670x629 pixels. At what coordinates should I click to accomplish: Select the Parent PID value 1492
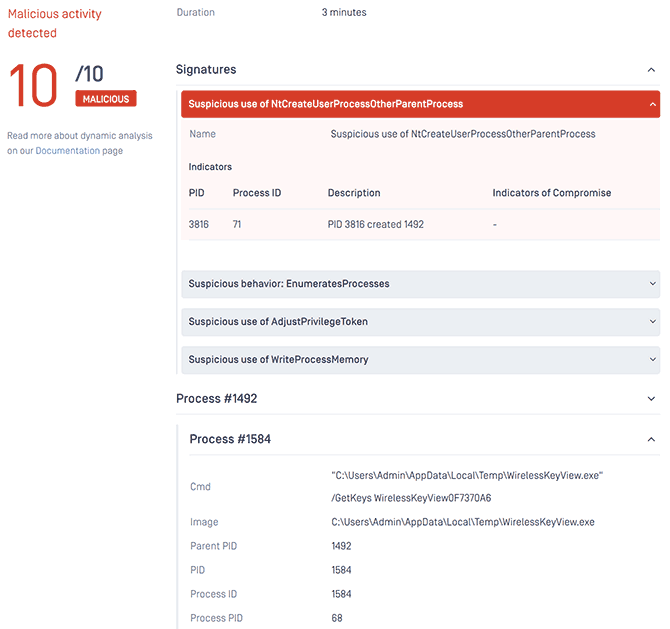click(x=341, y=546)
